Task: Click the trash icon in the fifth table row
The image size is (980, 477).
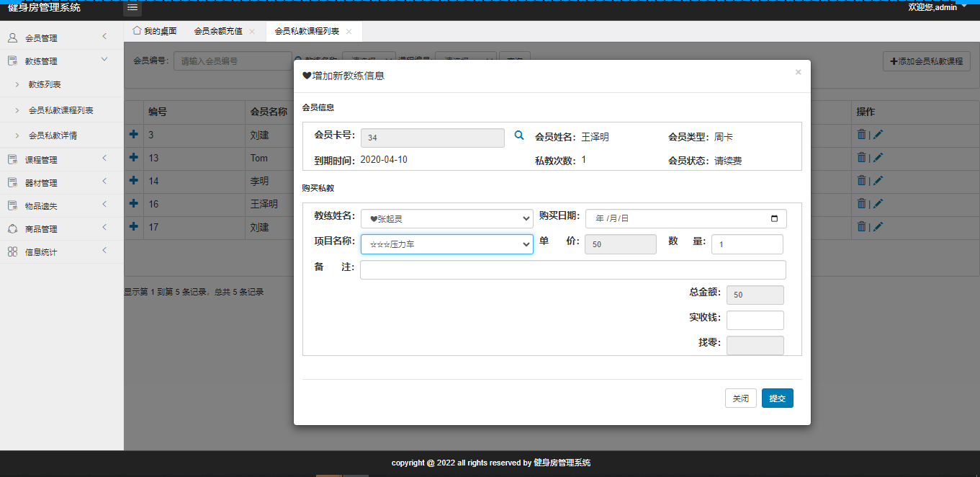Action: coord(861,226)
